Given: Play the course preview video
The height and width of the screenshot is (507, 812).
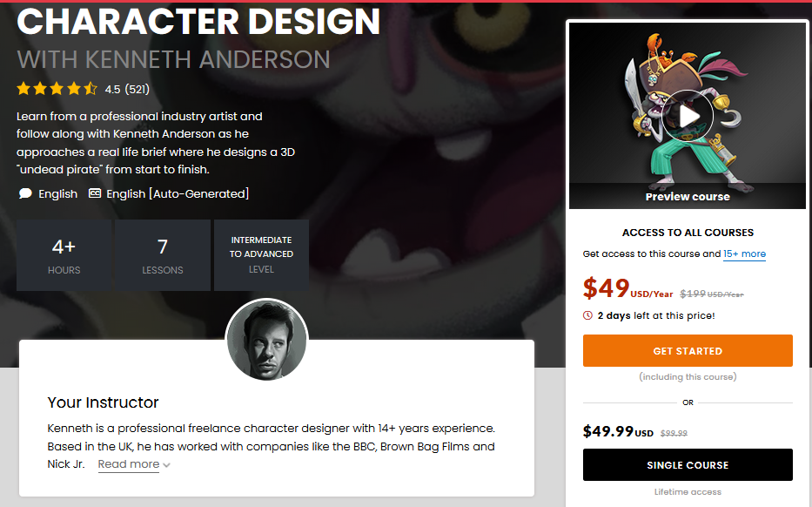Looking at the screenshot, I should (x=687, y=116).
